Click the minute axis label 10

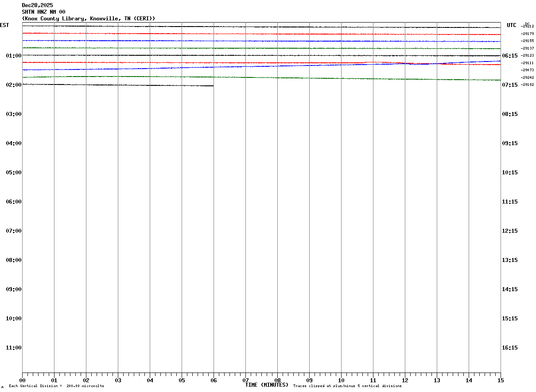click(341, 380)
